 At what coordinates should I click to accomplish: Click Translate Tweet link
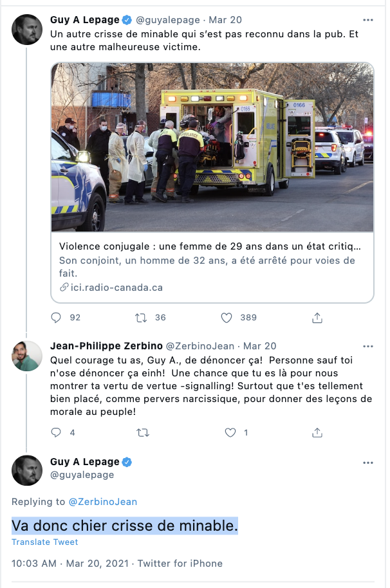(44, 542)
